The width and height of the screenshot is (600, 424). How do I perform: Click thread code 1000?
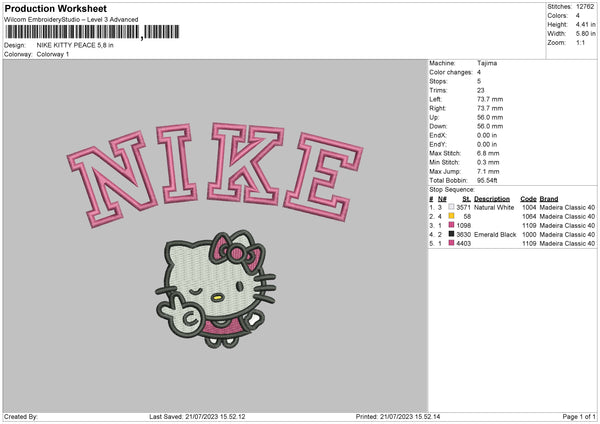pyautogui.click(x=529, y=235)
